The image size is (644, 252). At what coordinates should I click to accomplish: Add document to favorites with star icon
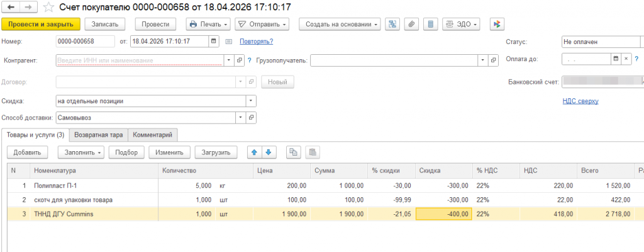(49, 7)
